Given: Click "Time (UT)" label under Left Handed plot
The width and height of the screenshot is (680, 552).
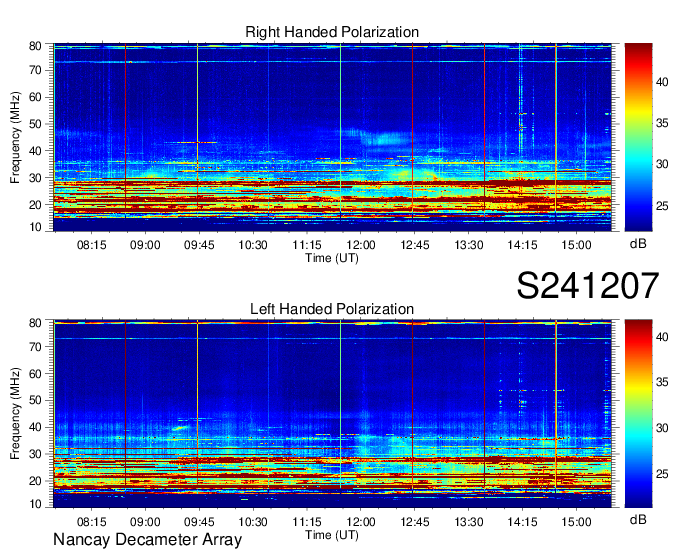Looking at the screenshot, I should coord(332,535).
